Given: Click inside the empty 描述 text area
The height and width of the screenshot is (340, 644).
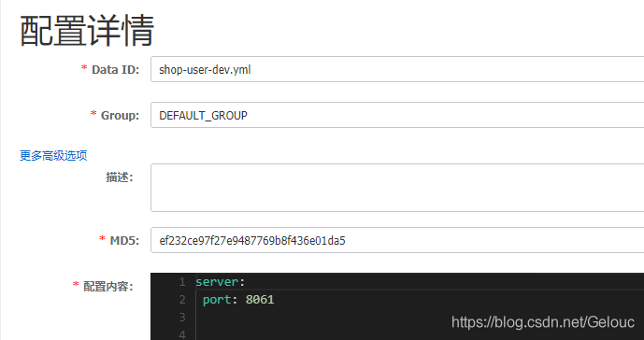Looking at the screenshot, I should [397, 188].
